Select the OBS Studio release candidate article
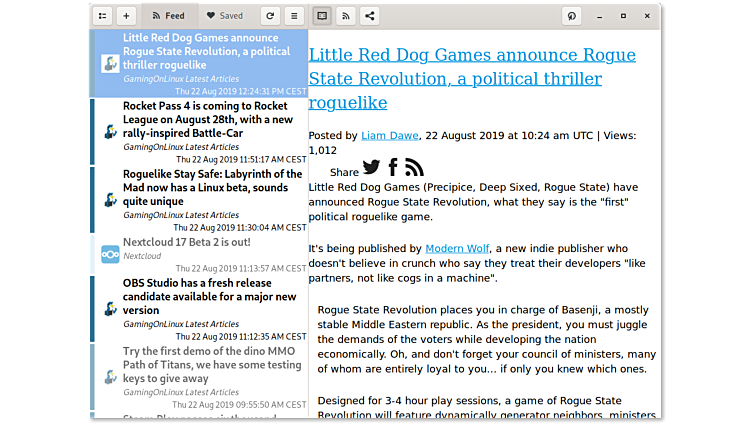The width and height of the screenshot is (752, 423). click(x=209, y=297)
